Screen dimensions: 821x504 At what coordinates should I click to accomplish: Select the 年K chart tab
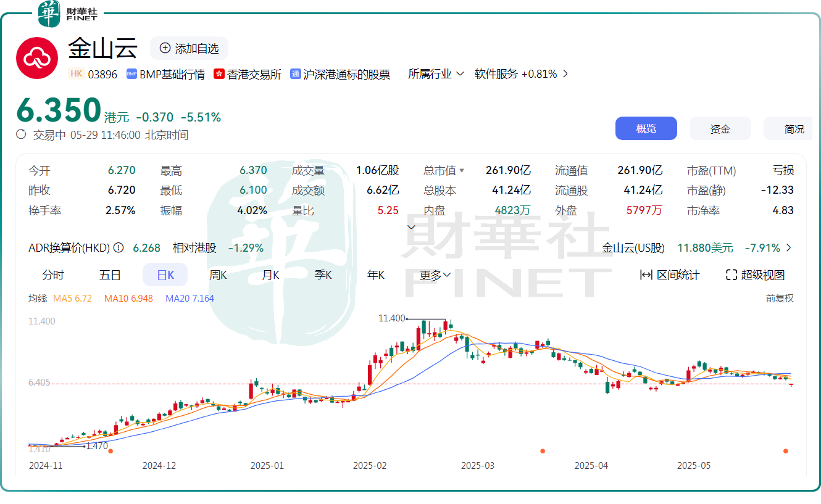click(x=376, y=275)
